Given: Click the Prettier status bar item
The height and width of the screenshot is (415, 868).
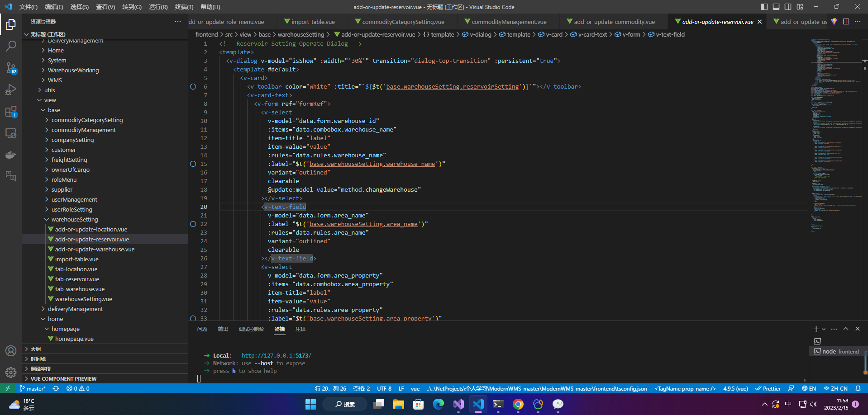Looking at the screenshot, I should point(768,388).
